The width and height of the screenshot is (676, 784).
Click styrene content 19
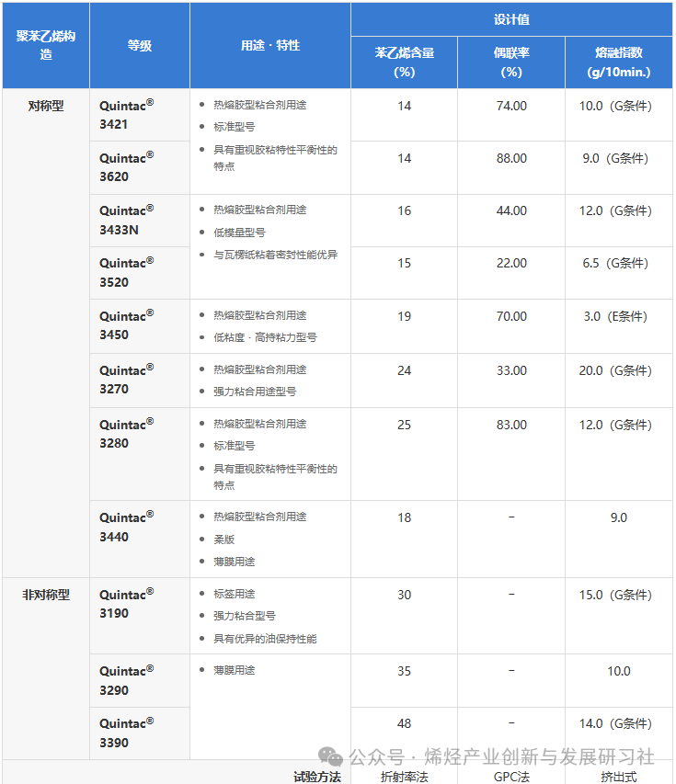click(405, 316)
